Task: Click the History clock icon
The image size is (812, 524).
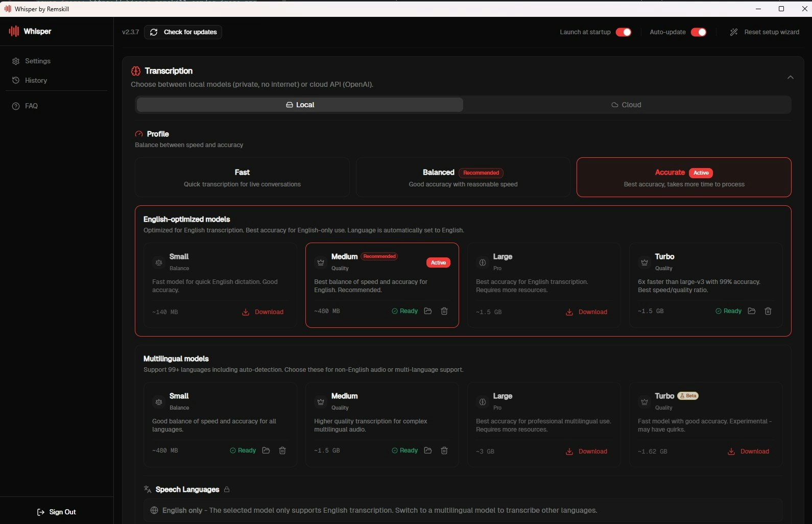Action: pos(16,80)
